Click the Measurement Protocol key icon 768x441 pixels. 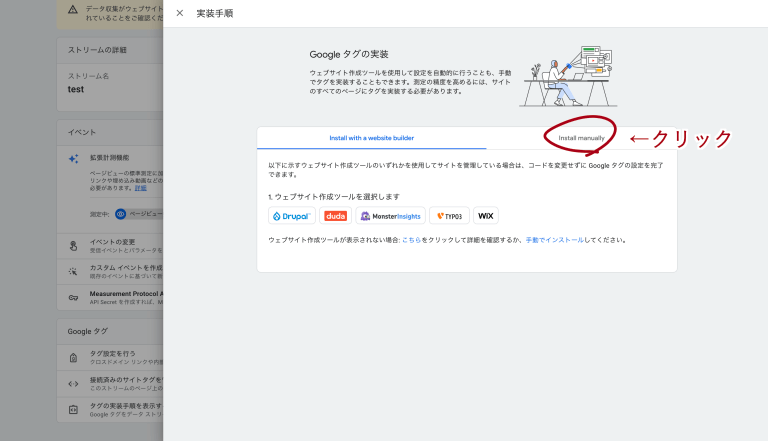[x=73, y=297]
